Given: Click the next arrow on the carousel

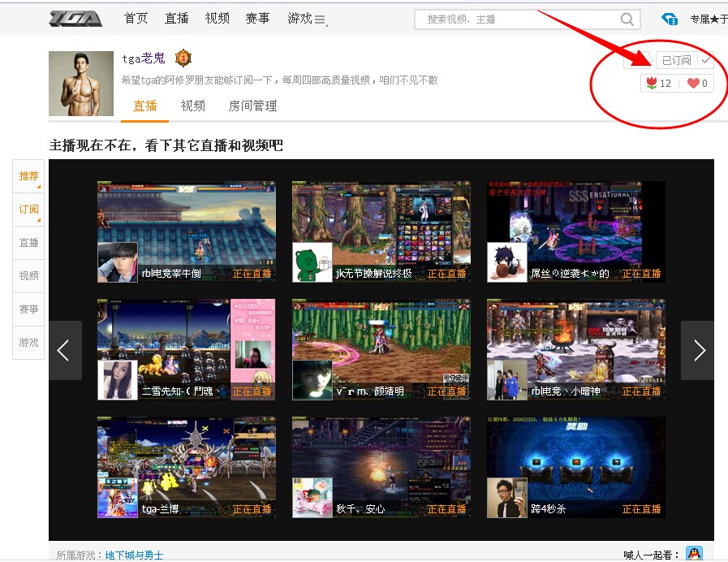Looking at the screenshot, I should [x=697, y=350].
